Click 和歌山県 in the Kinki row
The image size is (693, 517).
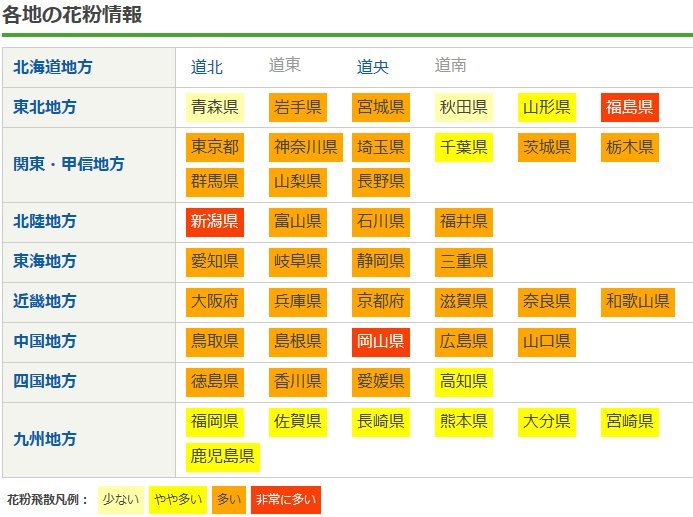(x=637, y=301)
